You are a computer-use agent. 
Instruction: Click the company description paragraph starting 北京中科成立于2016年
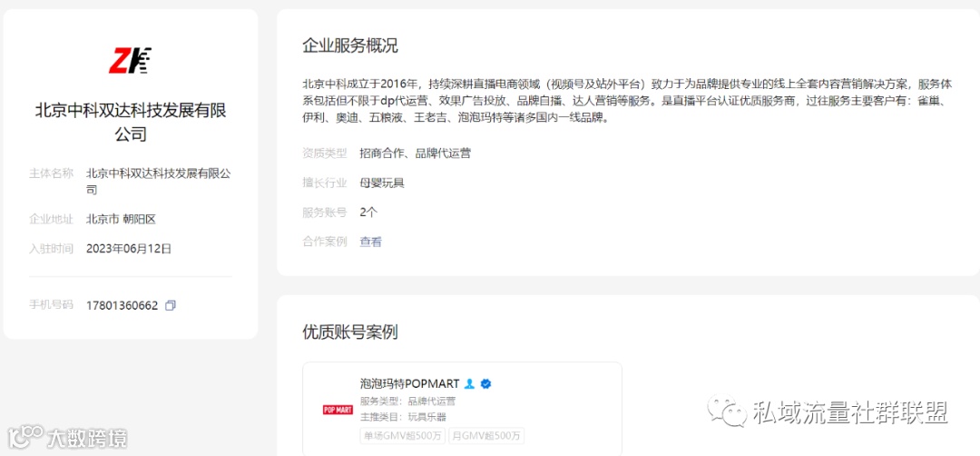[x=628, y=101]
